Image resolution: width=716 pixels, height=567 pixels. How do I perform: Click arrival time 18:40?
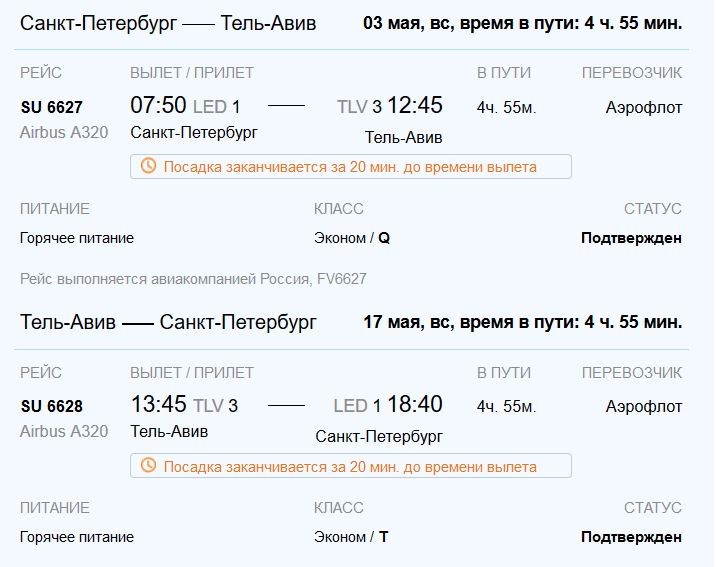click(414, 404)
